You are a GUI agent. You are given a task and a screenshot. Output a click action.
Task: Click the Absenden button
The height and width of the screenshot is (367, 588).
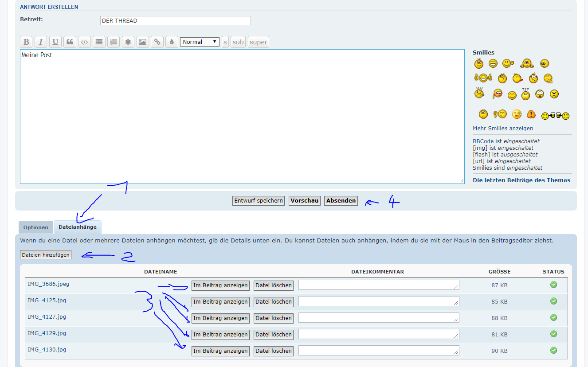click(341, 201)
